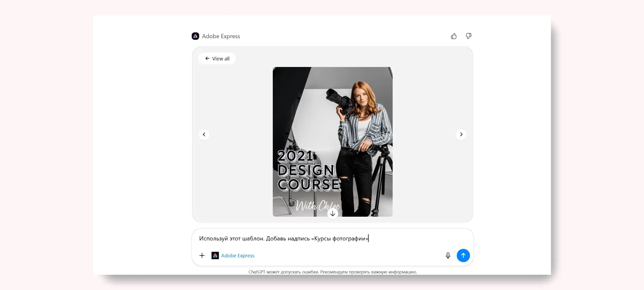The image size is (644, 290).
Task: Download the template via down-arrow icon
Action: pos(333,214)
